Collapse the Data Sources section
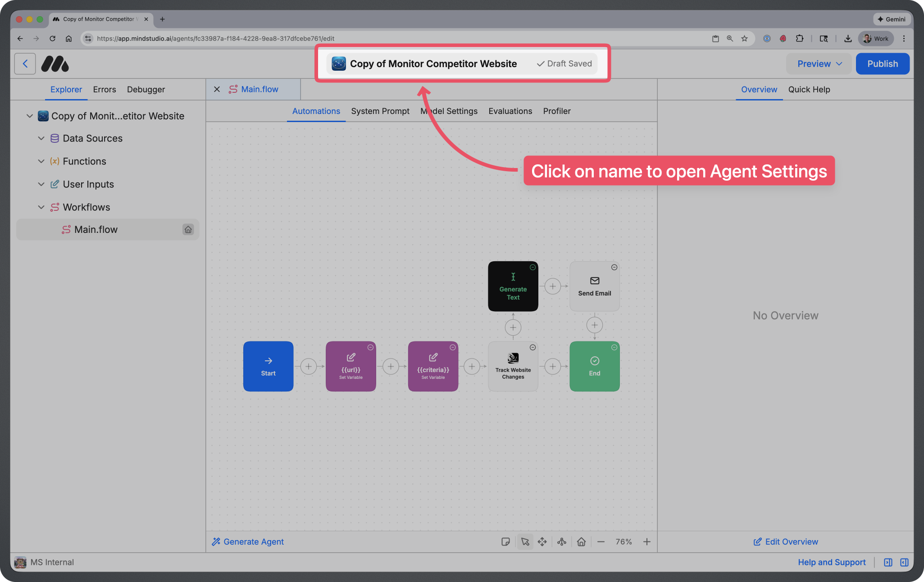 (x=41, y=138)
